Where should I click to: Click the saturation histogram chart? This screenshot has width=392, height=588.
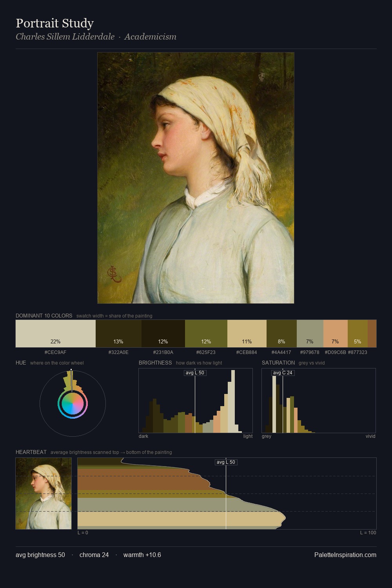pyautogui.click(x=319, y=401)
